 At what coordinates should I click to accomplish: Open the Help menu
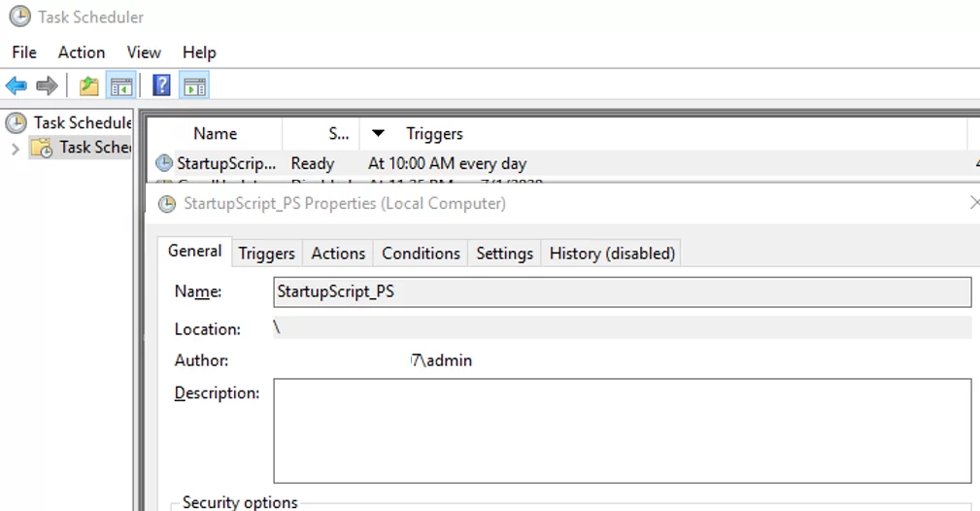click(x=199, y=52)
